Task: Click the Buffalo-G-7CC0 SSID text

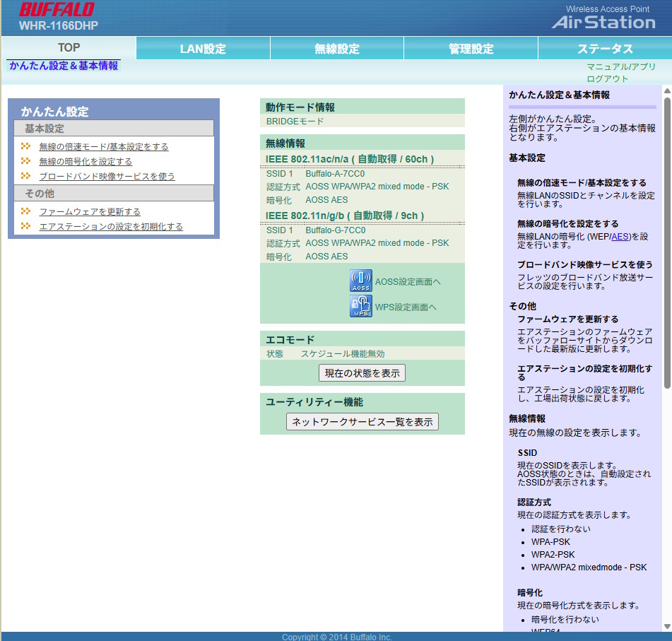Action: (x=336, y=230)
